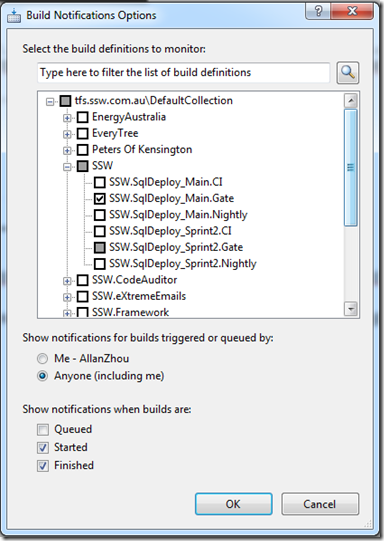The width and height of the screenshot is (384, 541).
Task: Click the Cancel button
Action: coord(320,504)
